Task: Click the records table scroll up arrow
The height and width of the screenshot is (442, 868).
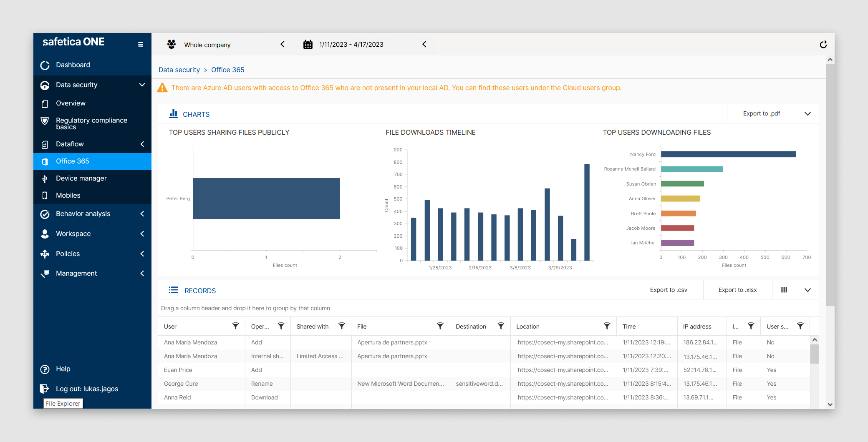Action: pos(815,340)
